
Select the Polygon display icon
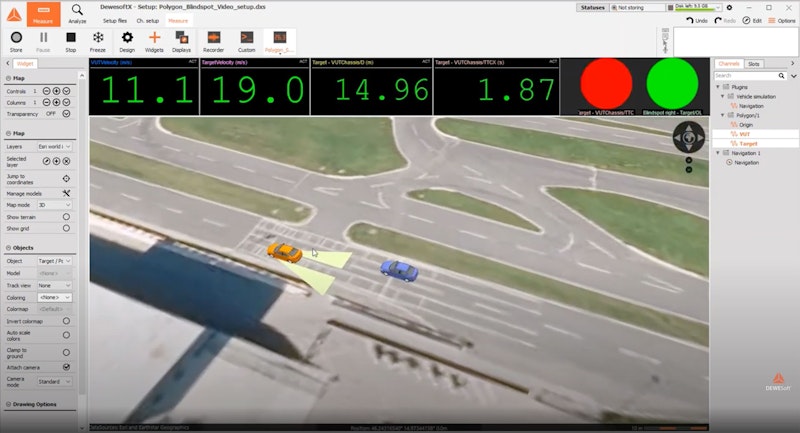(x=280, y=42)
